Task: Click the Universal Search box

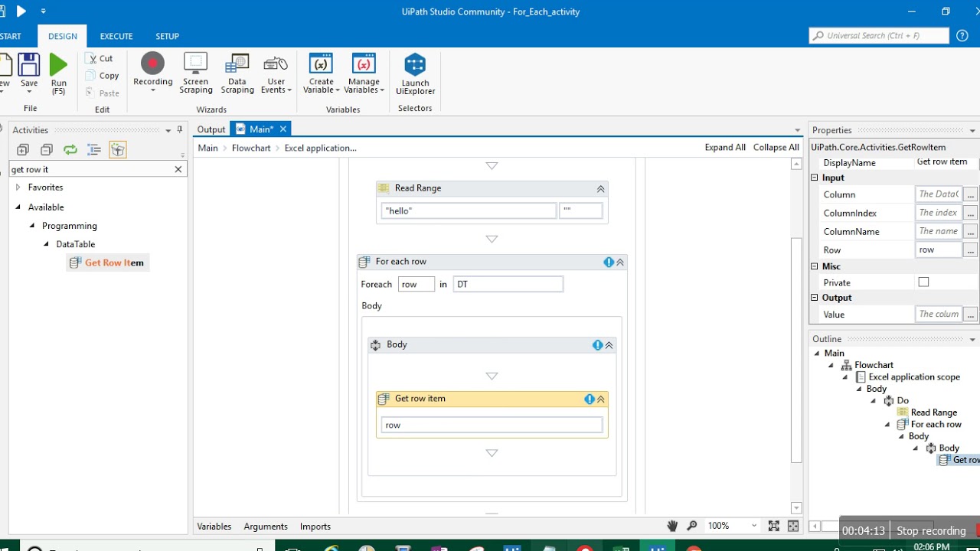Action: (x=879, y=36)
